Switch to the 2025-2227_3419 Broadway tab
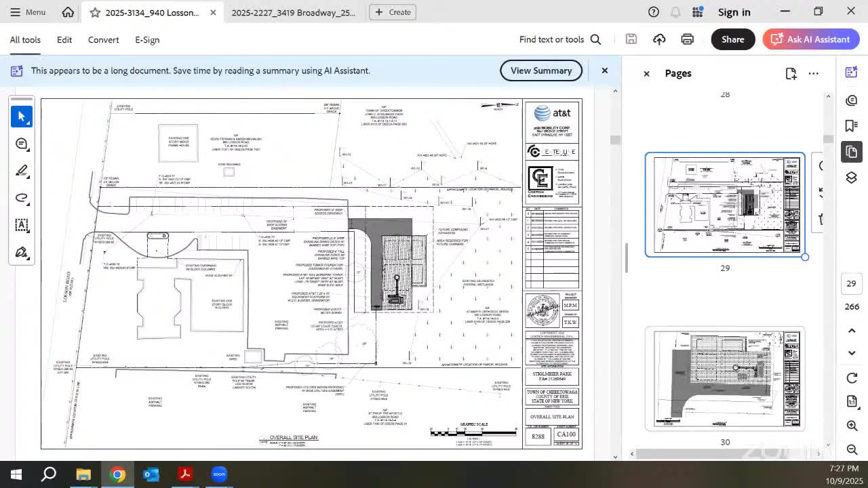 tap(293, 12)
